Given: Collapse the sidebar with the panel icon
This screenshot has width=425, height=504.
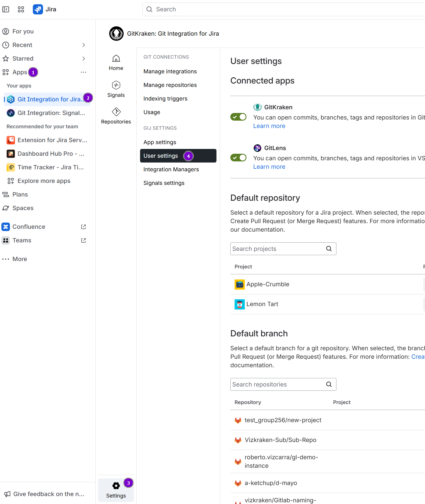Looking at the screenshot, I should pyautogui.click(x=6, y=9).
